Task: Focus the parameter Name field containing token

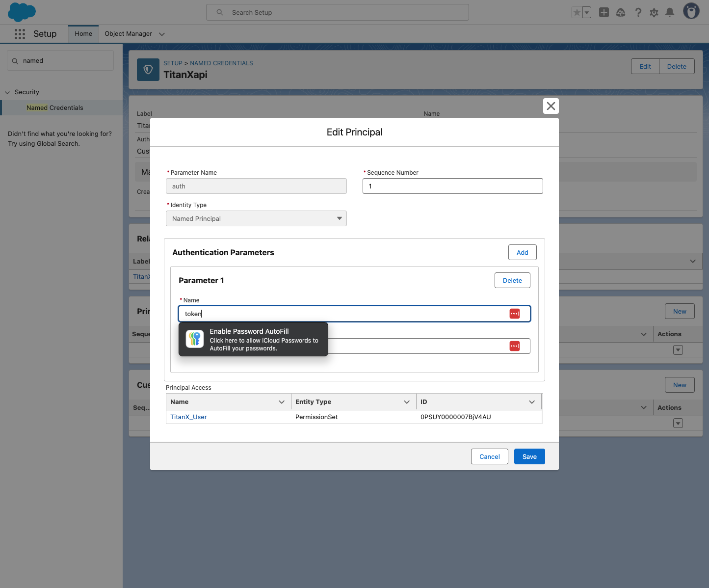Action: point(354,314)
